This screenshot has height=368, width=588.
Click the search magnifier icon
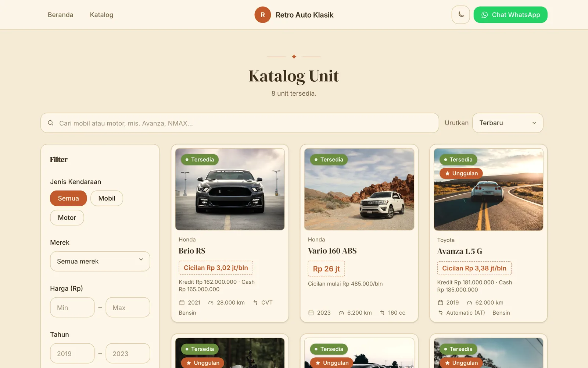(51, 123)
